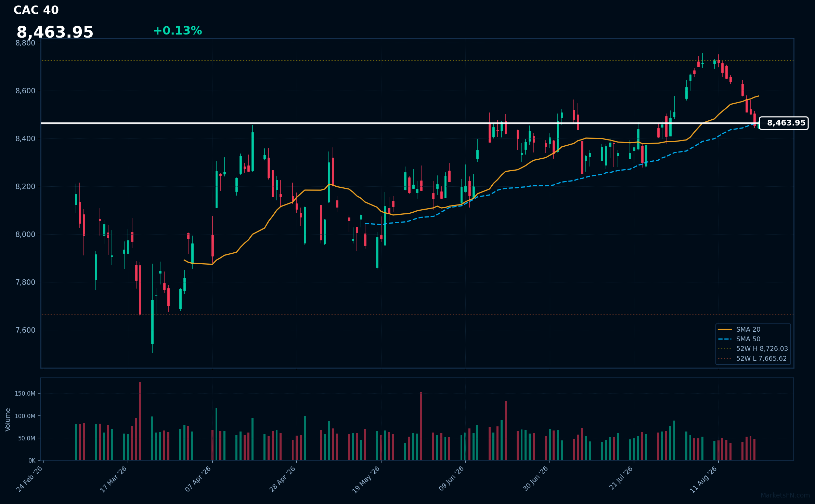Select the 8,400 price axis label
The image size is (815, 504).
pyautogui.click(x=25, y=139)
